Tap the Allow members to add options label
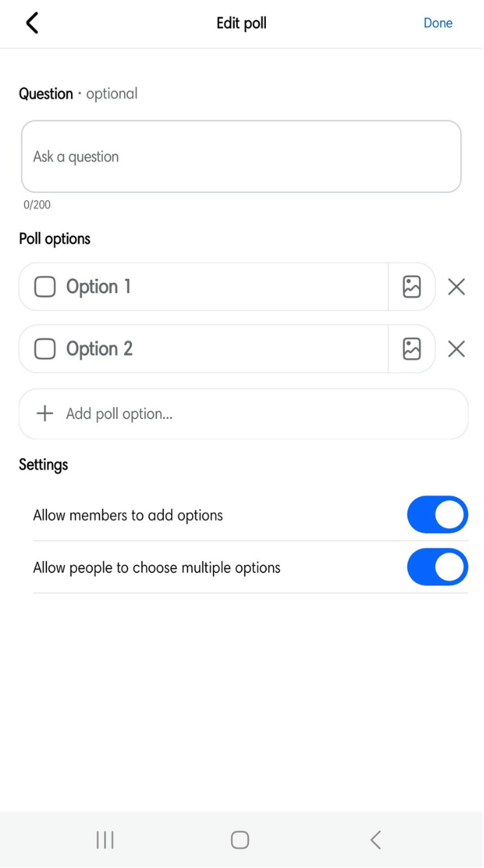The height and width of the screenshot is (868, 484). [x=128, y=515]
